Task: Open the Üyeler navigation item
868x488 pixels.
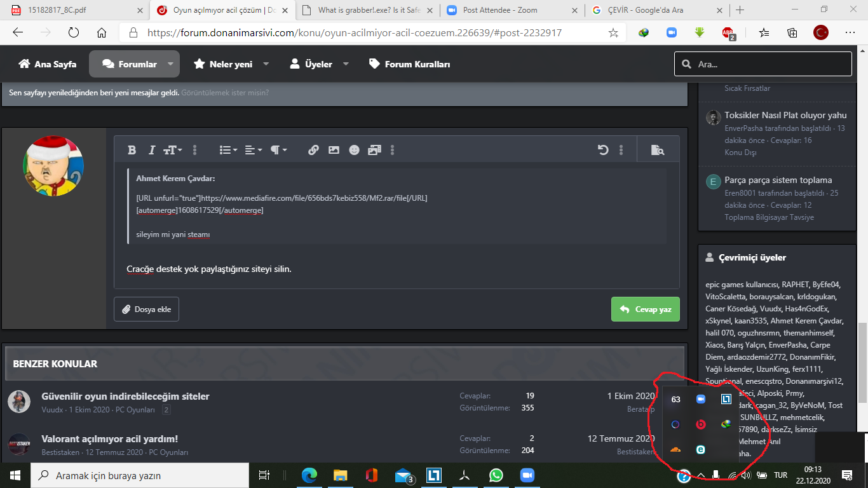Action: point(311,64)
